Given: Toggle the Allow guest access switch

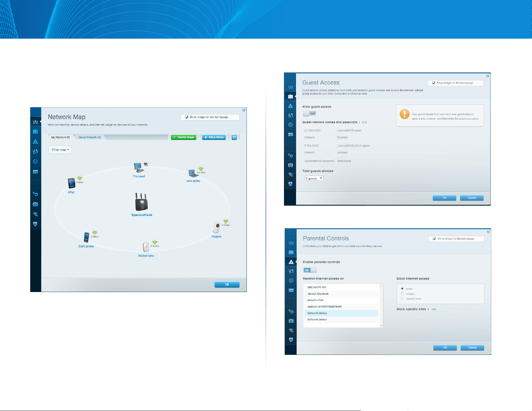Looking at the screenshot, I should point(309,114).
